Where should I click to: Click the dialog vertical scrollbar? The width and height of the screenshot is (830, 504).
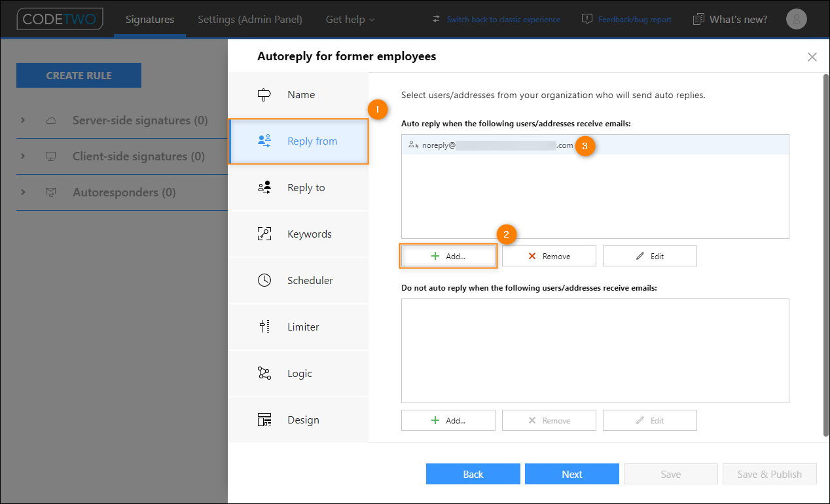(825, 255)
